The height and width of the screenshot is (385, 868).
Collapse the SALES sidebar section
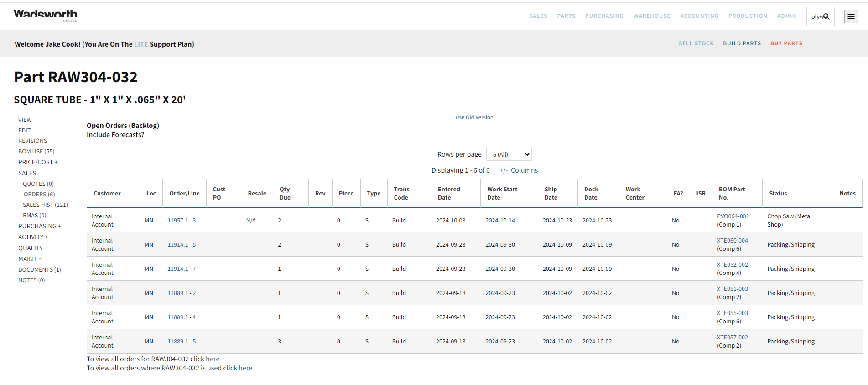point(29,173)
